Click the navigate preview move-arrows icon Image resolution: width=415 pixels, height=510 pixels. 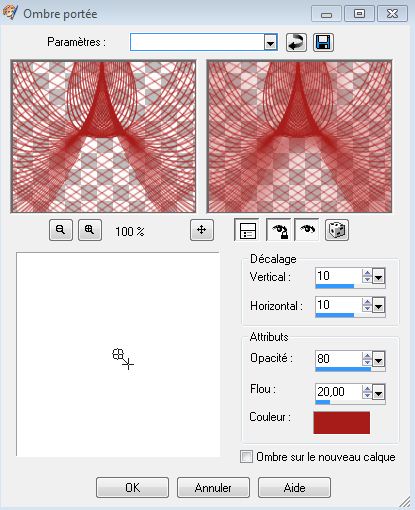202,230
